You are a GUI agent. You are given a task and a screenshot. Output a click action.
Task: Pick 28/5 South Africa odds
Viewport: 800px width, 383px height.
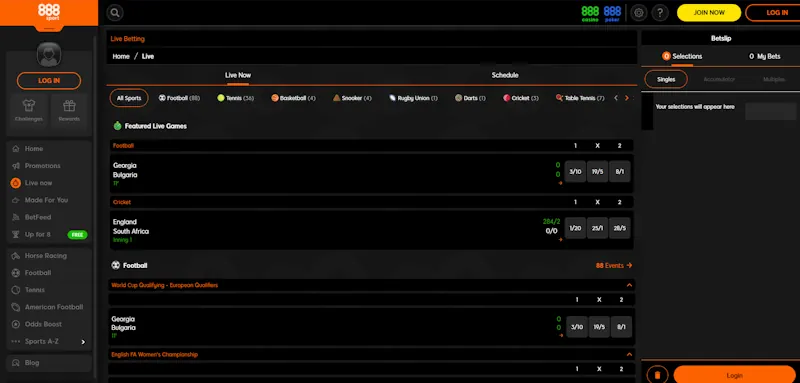620,228
